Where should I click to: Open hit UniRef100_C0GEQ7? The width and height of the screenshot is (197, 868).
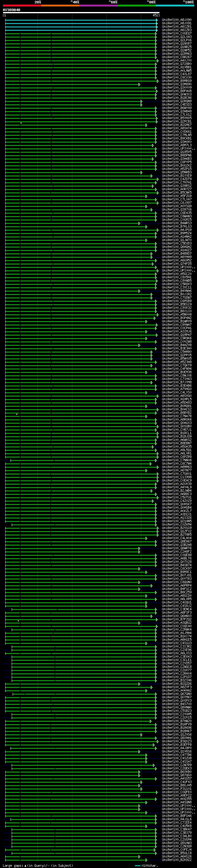tap(177, 33)
